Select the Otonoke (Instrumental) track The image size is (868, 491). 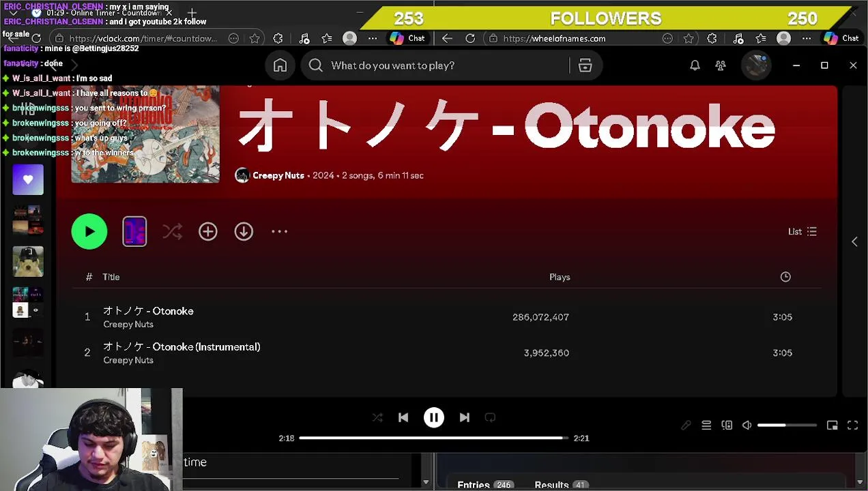pos(447,353)
